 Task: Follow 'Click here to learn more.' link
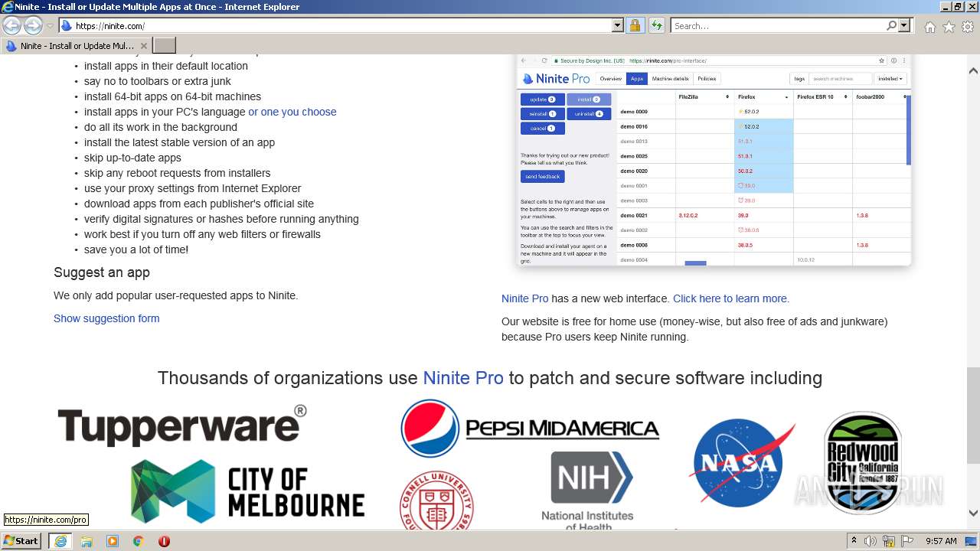(731, 298)
